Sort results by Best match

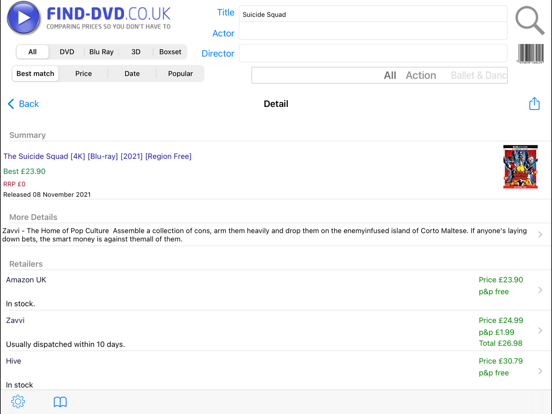click(x=35, y=74)
